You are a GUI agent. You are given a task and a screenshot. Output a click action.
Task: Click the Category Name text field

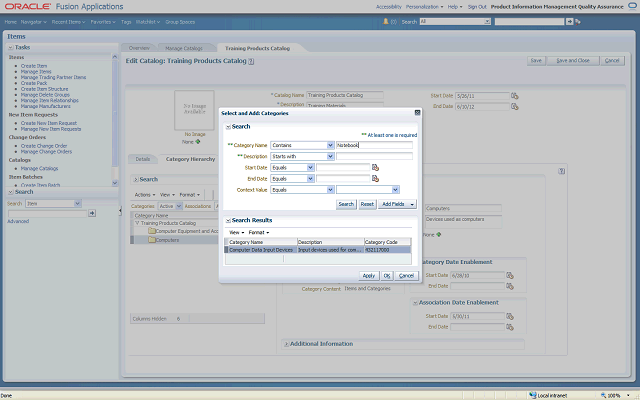coord(374,145)
